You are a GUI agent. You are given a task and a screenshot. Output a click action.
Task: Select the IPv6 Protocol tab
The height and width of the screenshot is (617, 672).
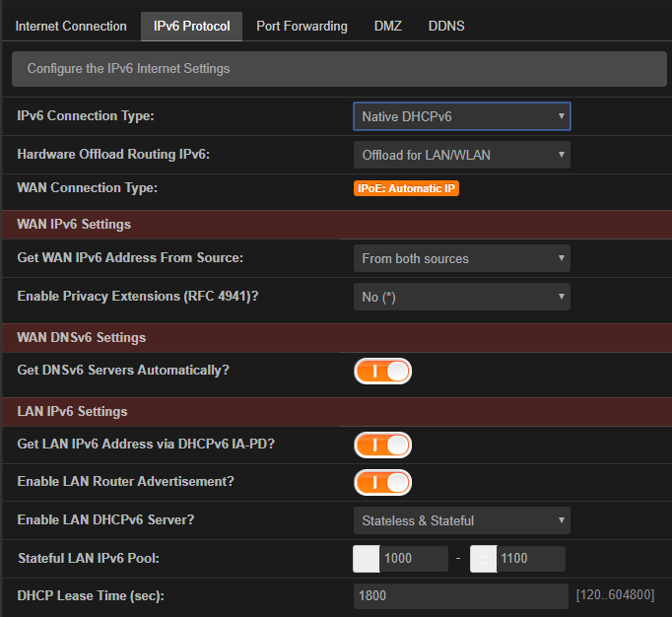click(191, 27)
